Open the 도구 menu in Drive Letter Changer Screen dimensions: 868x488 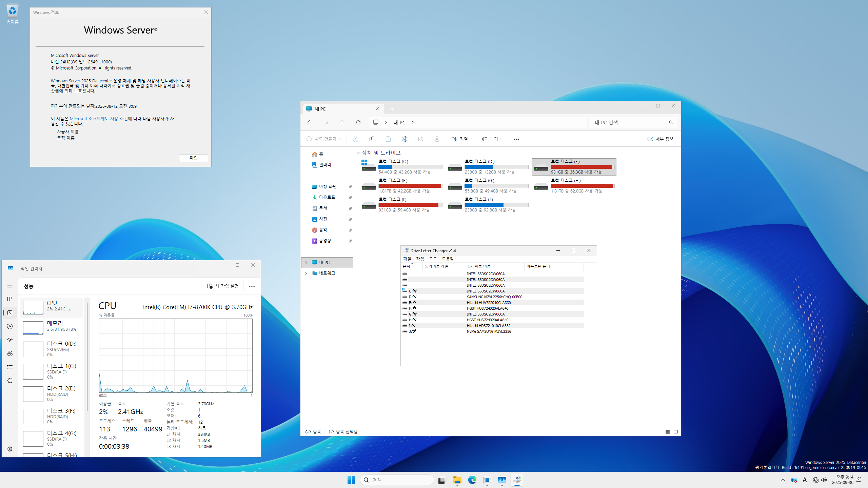[x=433, y=259]
